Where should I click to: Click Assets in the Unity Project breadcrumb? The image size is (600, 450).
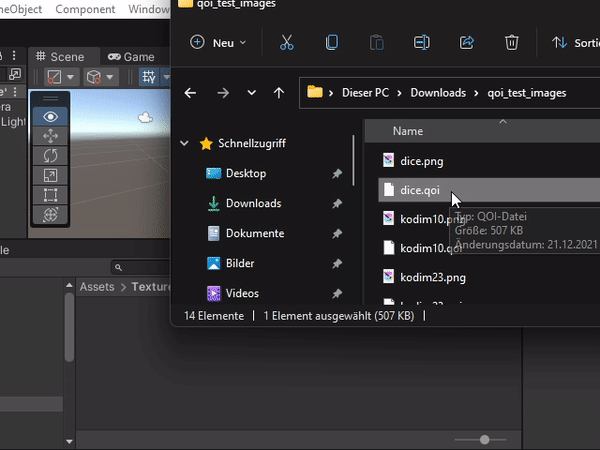(x=97, y=287)
